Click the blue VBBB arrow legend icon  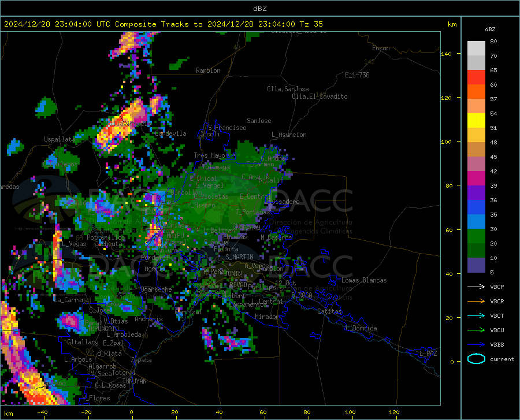coord(476,344)
